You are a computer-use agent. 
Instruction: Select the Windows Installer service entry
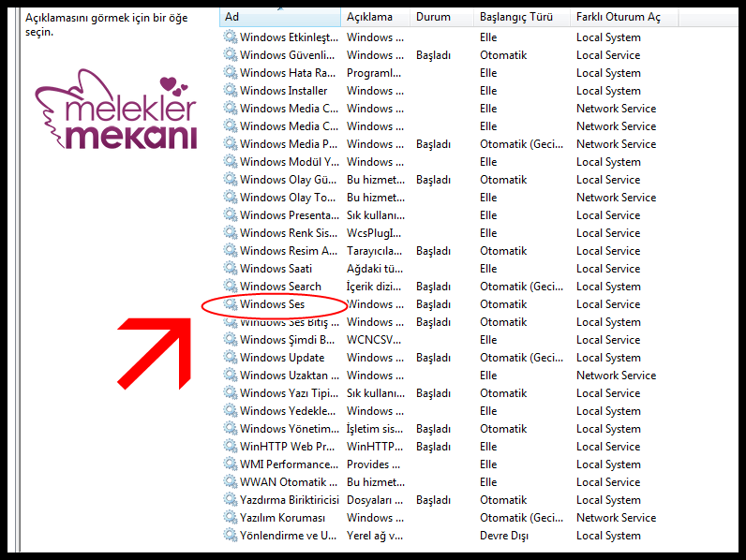pos(284,91)
